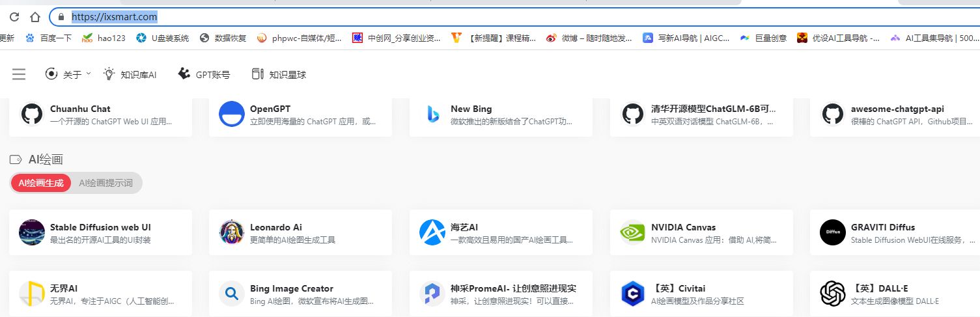
Task: Click the GRAVITI Diffus black logo
Action: coord(833,232)
